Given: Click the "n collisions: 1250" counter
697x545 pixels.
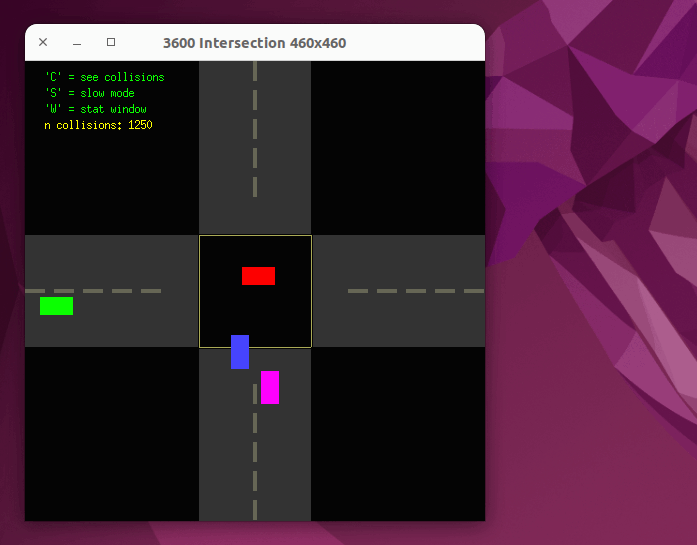Looking at the screenshot, I should (98, 125).
